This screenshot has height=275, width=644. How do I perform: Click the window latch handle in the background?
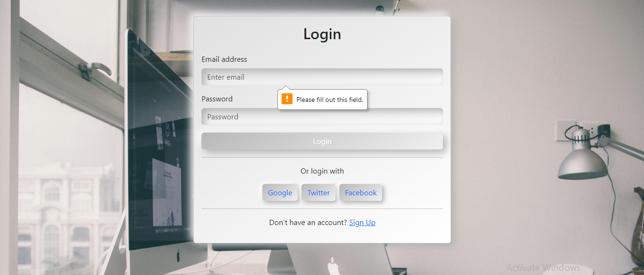pyautogui.click(x=93, y=70)
